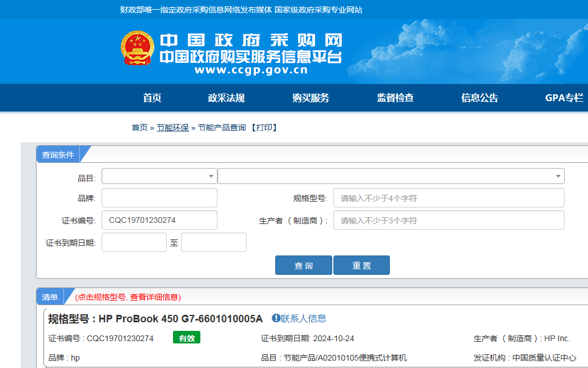Select the end date field after 至
Screen dimensions: 588x368
click(214, 242)
